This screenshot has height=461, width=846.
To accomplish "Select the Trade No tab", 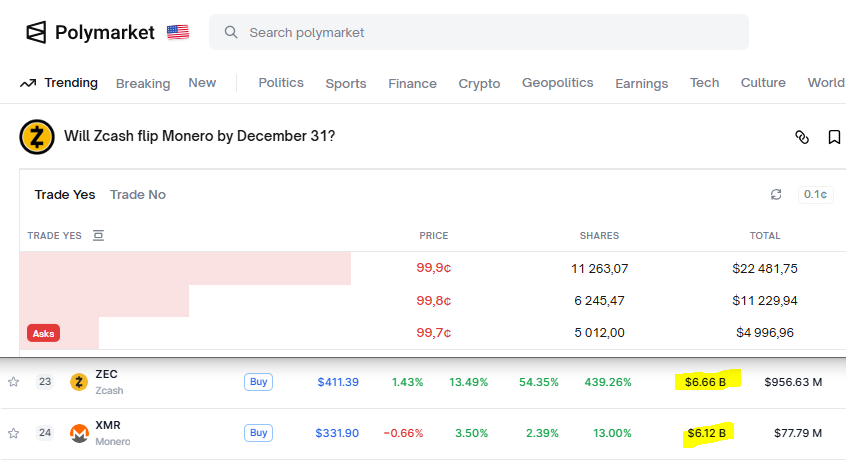I will [138, 194].
